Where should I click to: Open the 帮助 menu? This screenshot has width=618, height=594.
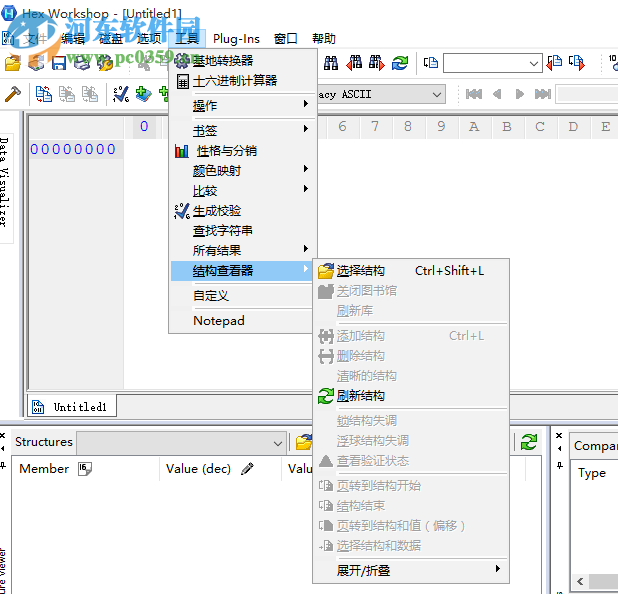[324, 39]
